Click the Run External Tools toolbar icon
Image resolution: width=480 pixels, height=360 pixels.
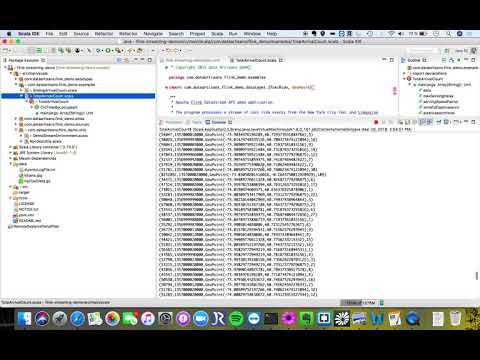118,51
